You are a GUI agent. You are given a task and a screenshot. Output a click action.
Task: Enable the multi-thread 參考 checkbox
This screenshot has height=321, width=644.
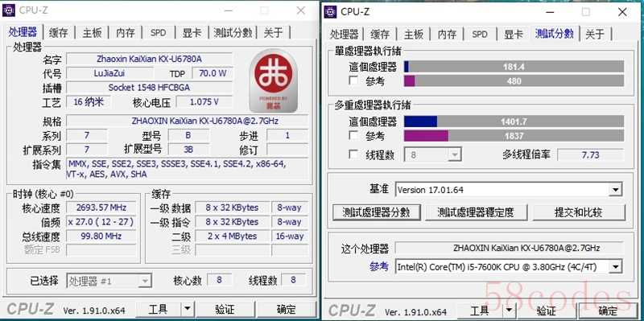pos(353,135)
